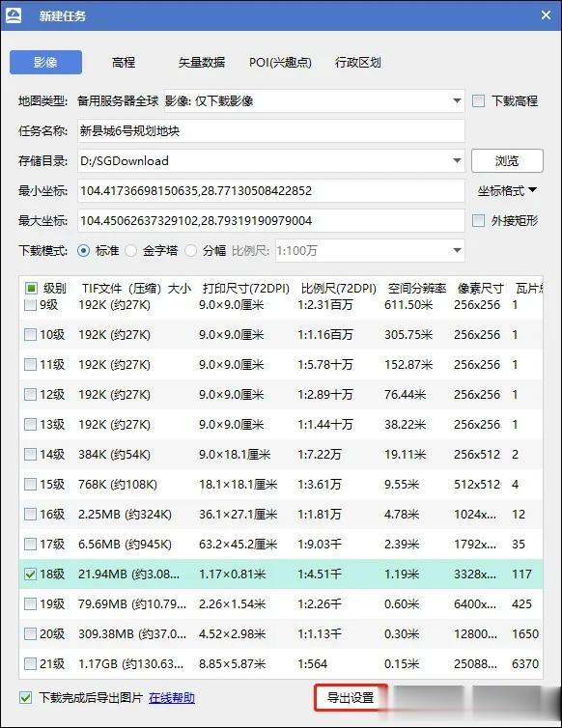Uncheck the 18级 level checkbox
This screenshot has width=562, height=728.
tap(30, 574)
